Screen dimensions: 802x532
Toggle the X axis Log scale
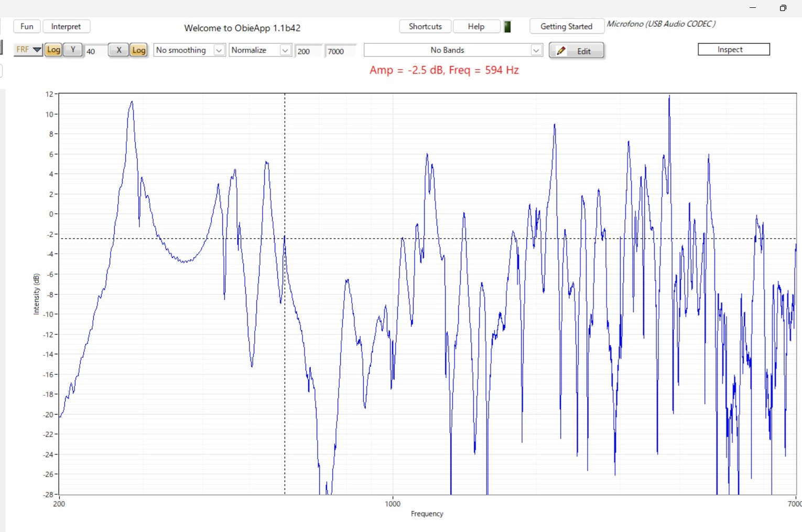point(138,50)
